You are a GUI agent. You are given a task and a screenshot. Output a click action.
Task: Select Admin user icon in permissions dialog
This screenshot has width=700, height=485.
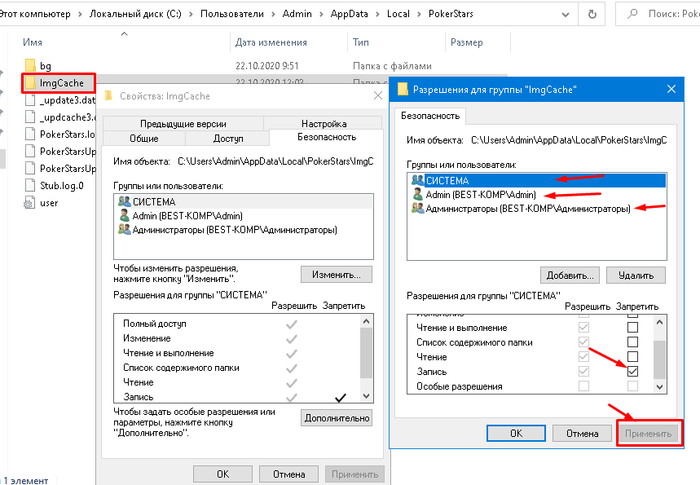coord(418,194)
